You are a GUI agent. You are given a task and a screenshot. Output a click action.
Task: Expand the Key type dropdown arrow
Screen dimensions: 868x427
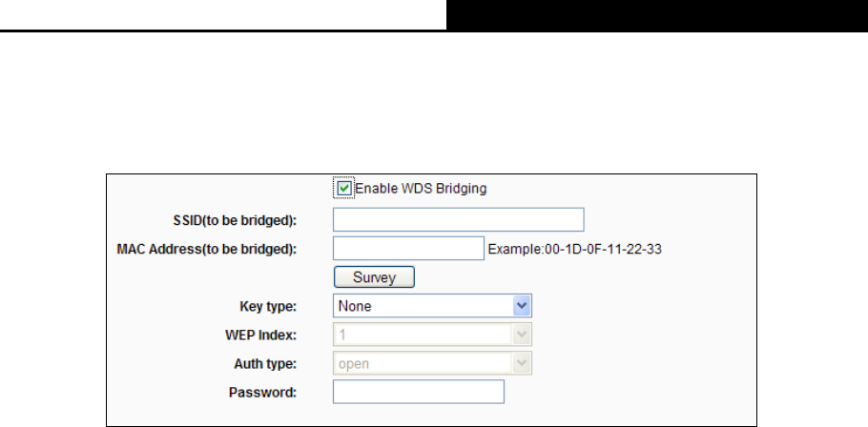[521, 306]
